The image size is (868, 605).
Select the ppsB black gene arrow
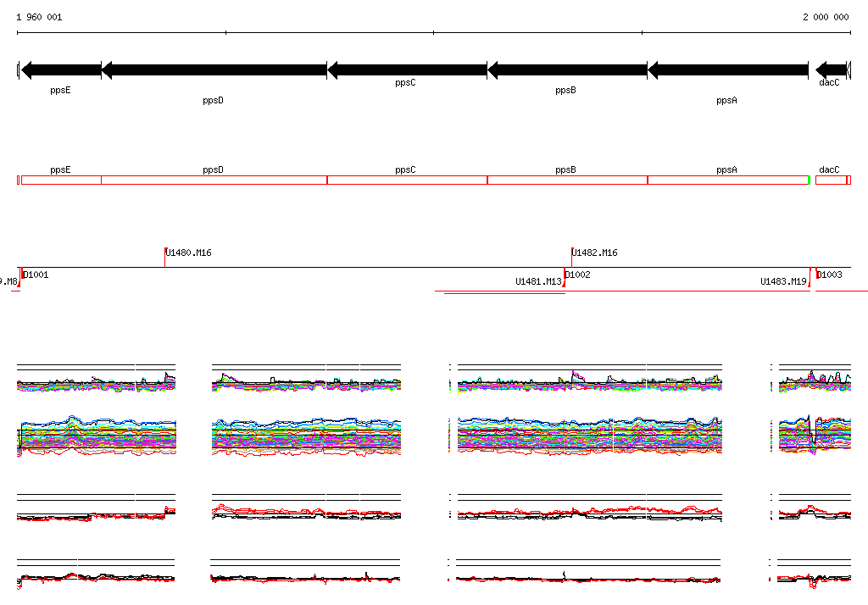tap(567, 69)
